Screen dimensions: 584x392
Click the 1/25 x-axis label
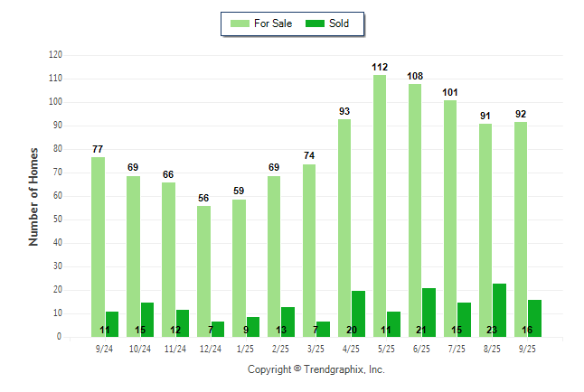coord(245,348)
